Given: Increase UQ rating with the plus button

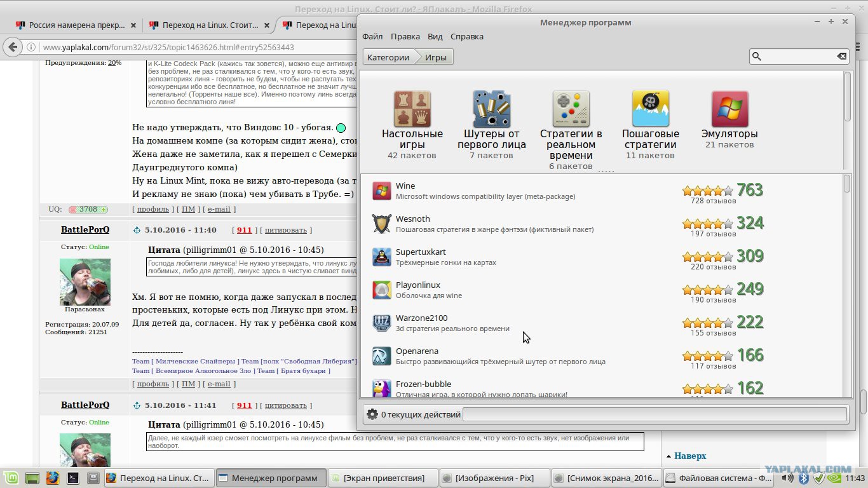Looking at the screenshot, I should pyautogui.click(x=104, y=209).
